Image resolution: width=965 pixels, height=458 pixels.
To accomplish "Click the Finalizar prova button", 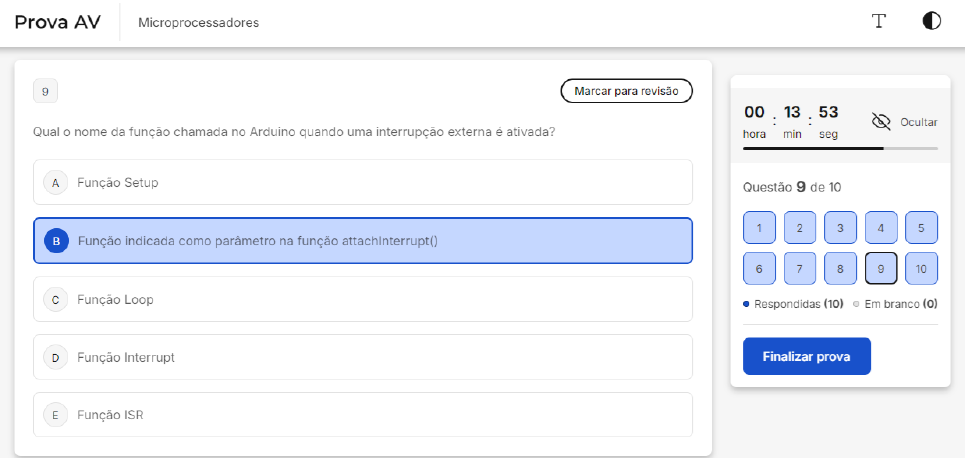I will [806, 356].
